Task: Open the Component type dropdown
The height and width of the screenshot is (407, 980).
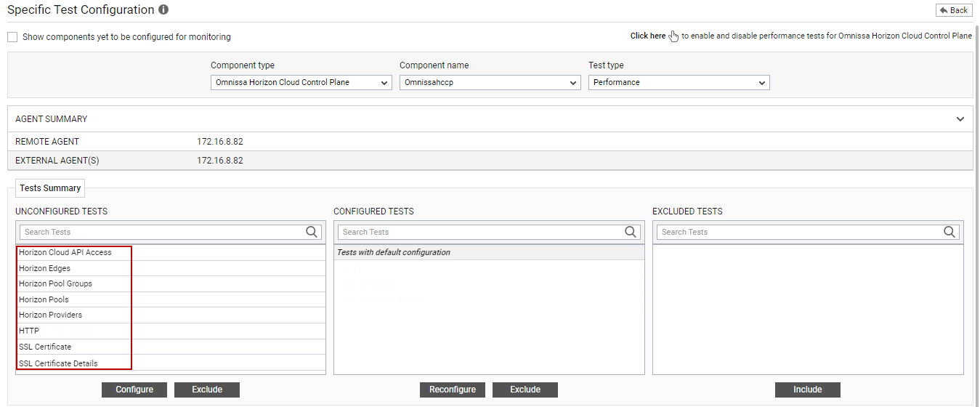Action: pos(301,83)
